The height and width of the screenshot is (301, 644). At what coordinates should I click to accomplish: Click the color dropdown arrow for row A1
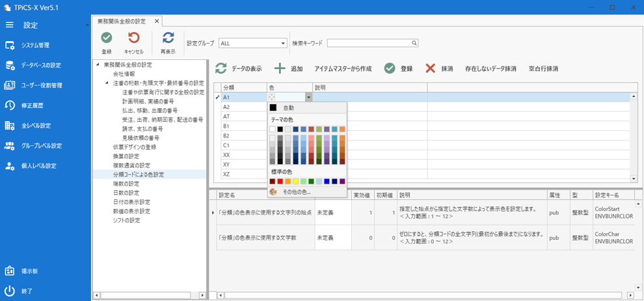pos(308,97)
